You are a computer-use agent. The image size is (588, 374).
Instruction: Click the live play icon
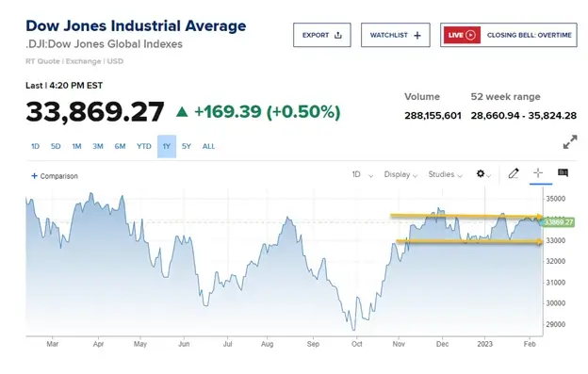[x=470, y=35]
